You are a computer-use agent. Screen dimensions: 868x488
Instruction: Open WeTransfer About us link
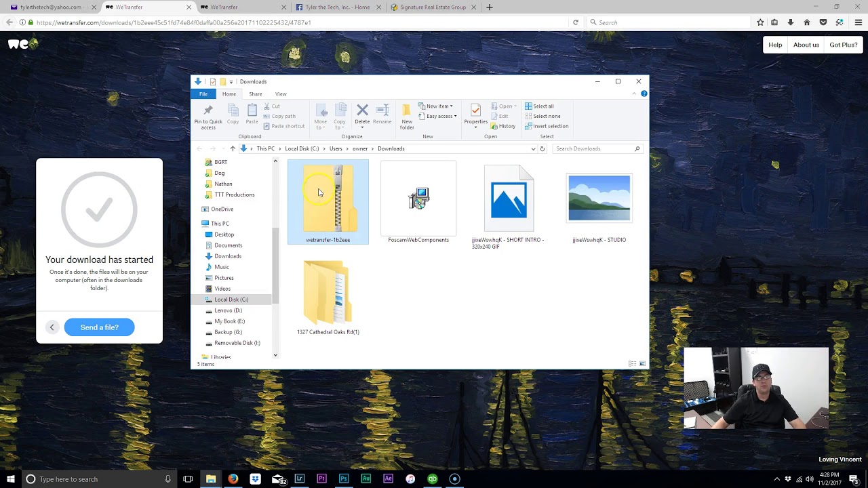tap(806, 45)
